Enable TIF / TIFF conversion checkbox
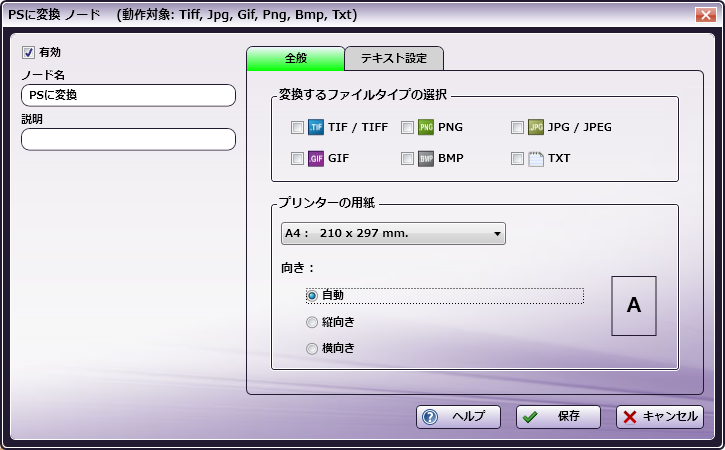The width and height of the screenshot is (725, 450). point(297,127)
